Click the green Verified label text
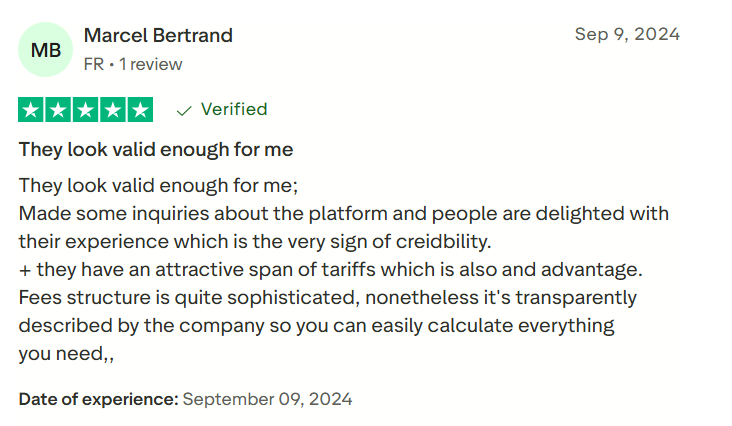 coord(234,109)
